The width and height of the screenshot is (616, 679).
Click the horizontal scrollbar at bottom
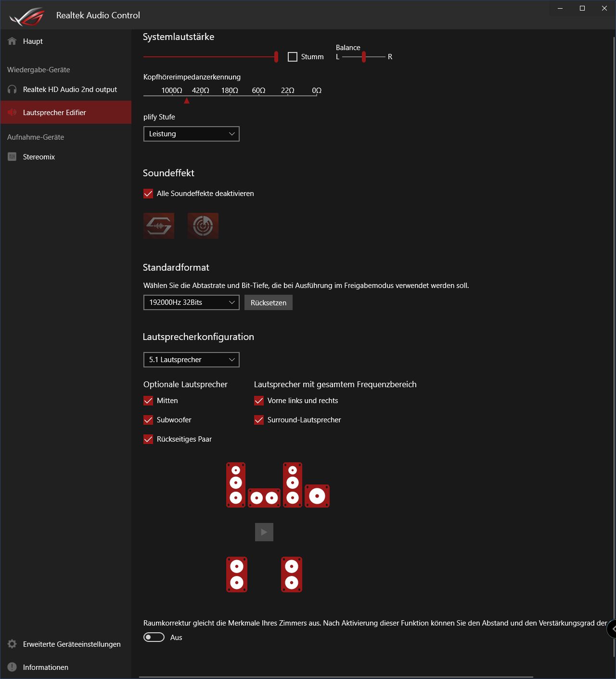[x=336, y=677]
